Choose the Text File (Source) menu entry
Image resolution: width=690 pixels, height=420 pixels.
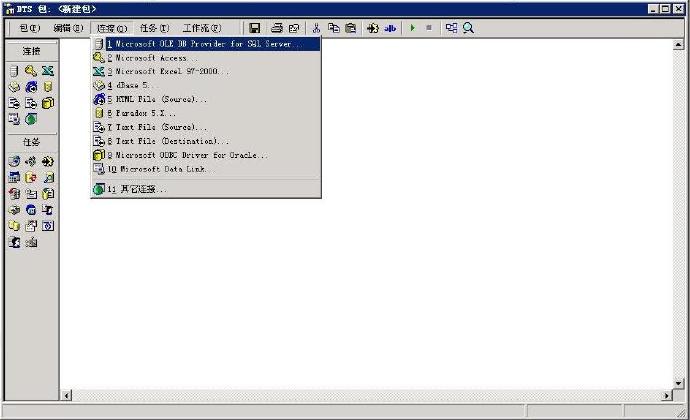point(206,127)
